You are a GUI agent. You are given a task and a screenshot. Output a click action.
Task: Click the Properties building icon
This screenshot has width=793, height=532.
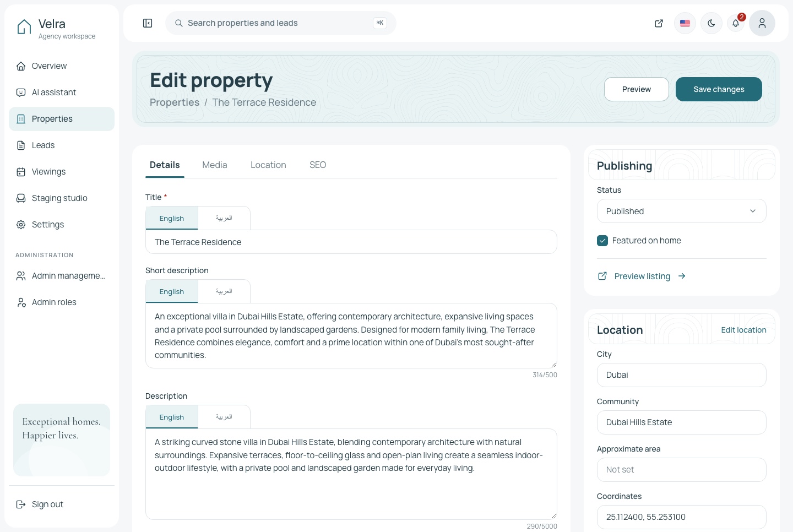click(x=21, y=119)
